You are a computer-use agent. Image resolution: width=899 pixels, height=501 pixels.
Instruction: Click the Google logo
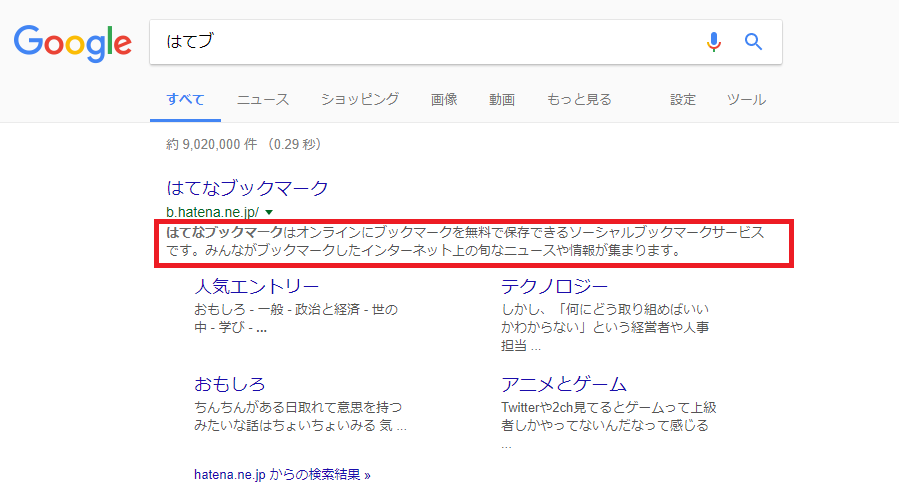[73, 43]
